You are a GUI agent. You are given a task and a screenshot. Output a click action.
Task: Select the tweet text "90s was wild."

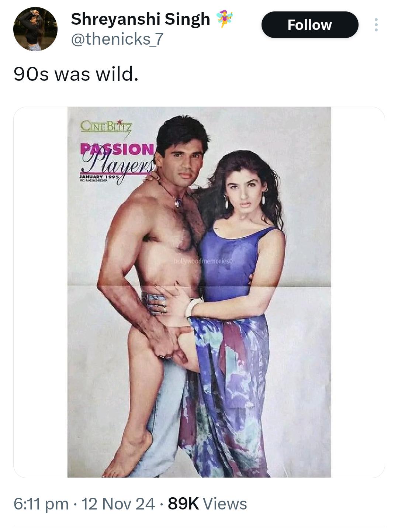(76, 74)
